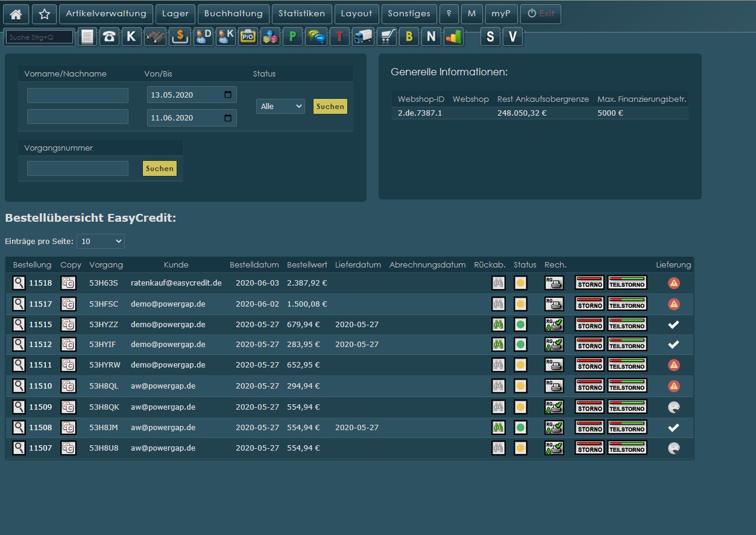Click the Exit button
Viewport: 756px width, 535px height.
pos(540,14)
